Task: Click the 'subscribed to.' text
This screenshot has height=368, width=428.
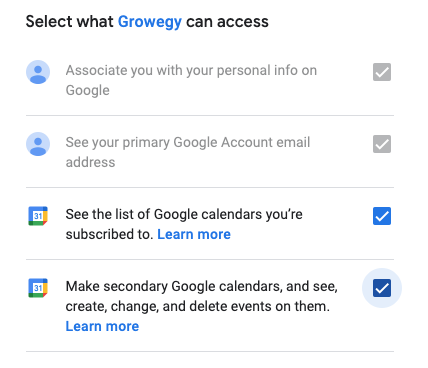Action: 109,234
